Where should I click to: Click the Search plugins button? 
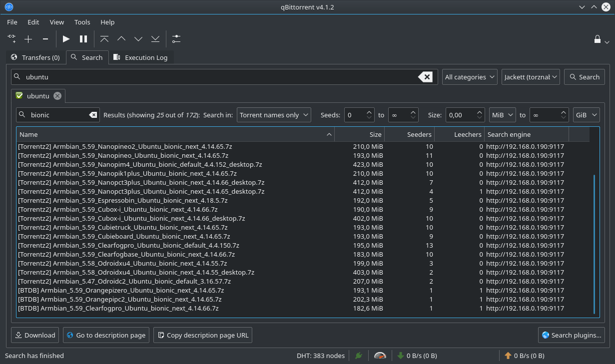point(571,335)
